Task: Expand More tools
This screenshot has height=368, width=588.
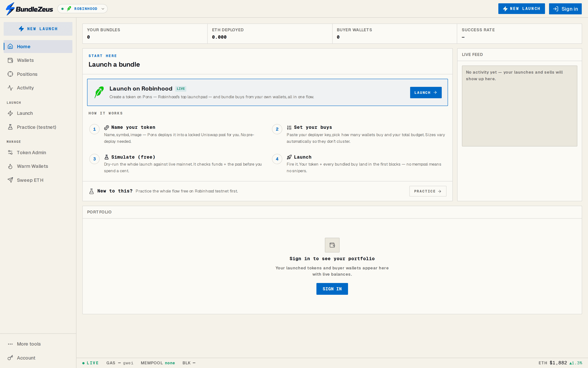Action: point(38,344)
